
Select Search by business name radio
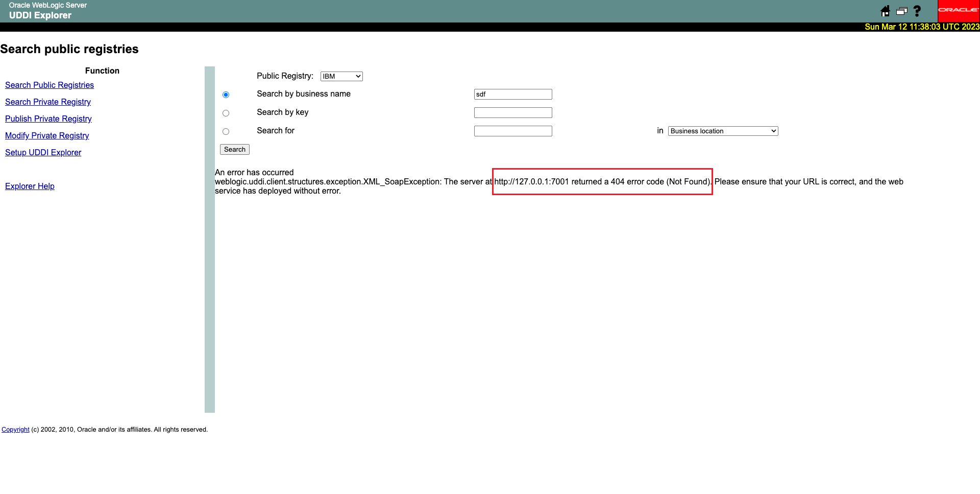click(226, 95)
